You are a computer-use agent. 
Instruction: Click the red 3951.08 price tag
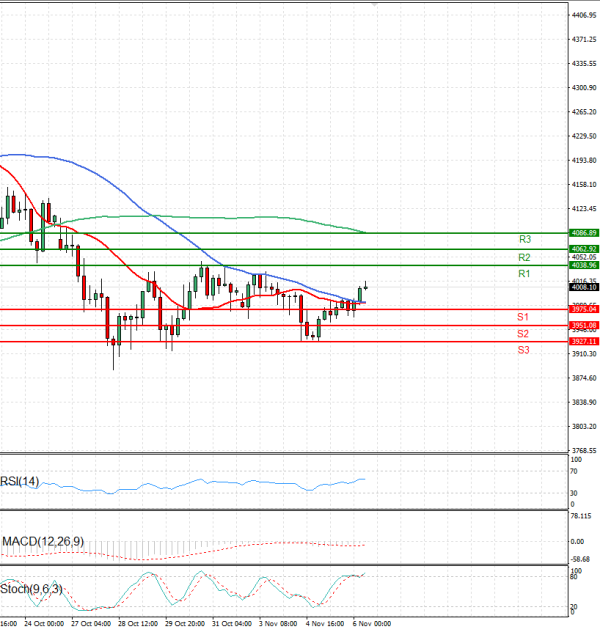click(583, 326)
